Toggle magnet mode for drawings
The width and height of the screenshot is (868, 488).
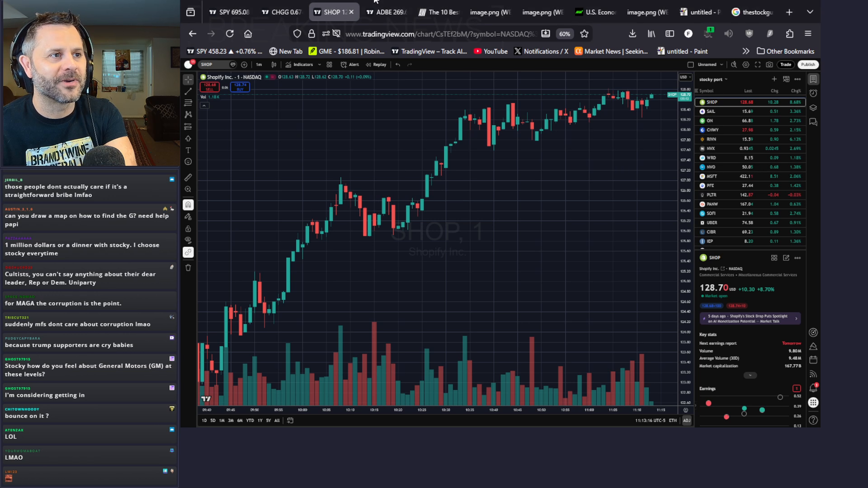(x=188, y=204)
